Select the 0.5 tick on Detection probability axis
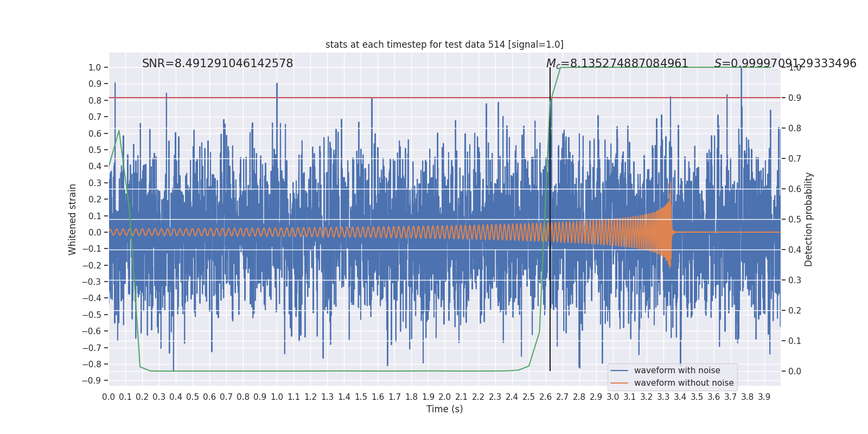Viewport: 868px width, 434px height. [795, 220]
